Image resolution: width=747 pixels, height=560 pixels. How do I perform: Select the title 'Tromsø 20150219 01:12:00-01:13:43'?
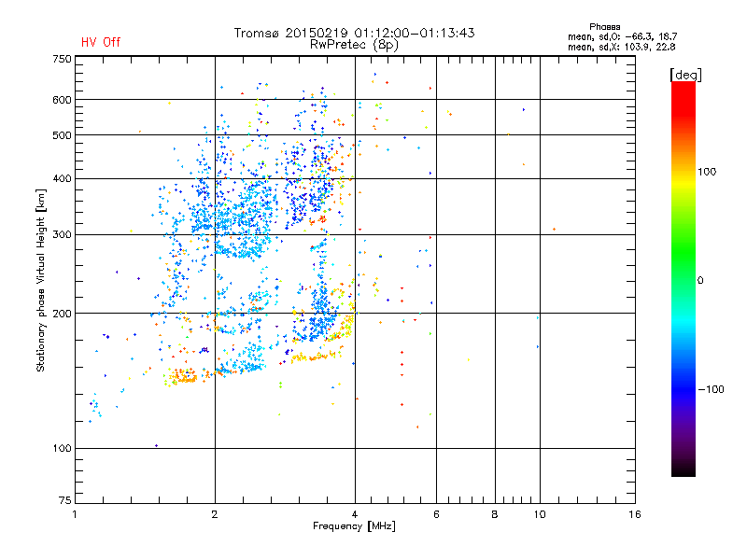pyautogui.click(x=355, y=33)
